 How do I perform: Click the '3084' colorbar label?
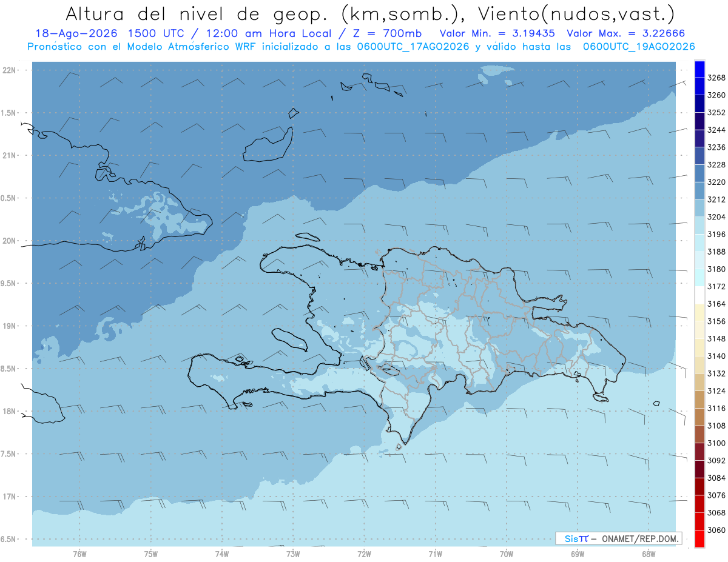716,478
